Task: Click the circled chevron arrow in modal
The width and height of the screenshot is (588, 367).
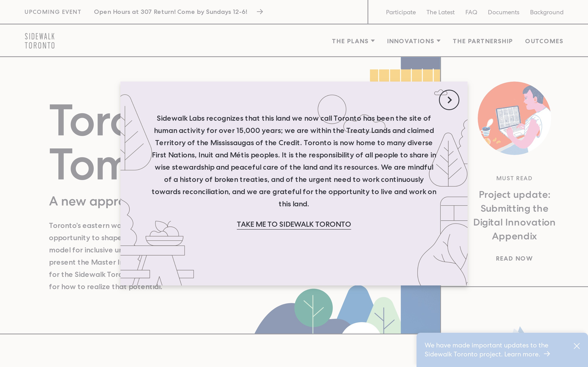Action: (449, 100)
